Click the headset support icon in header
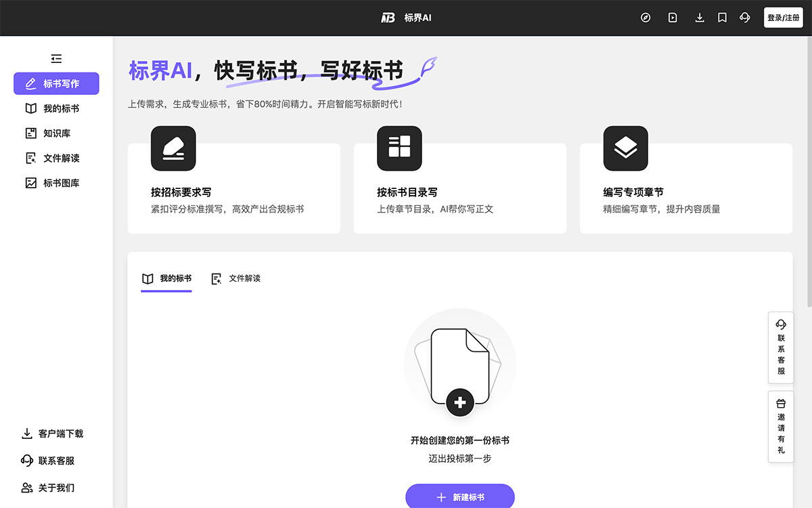The width and height of the screenshot is (812, 508). coord(745,18)
